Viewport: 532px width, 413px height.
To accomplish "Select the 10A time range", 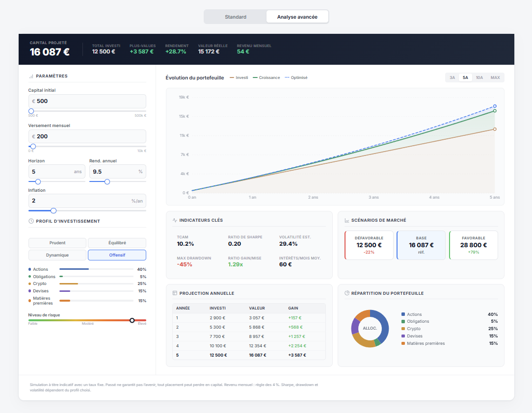I will pos(479,77).
